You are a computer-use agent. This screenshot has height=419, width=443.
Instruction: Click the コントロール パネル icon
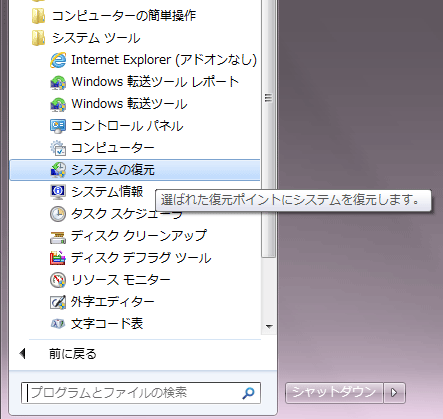coord(58,126)
